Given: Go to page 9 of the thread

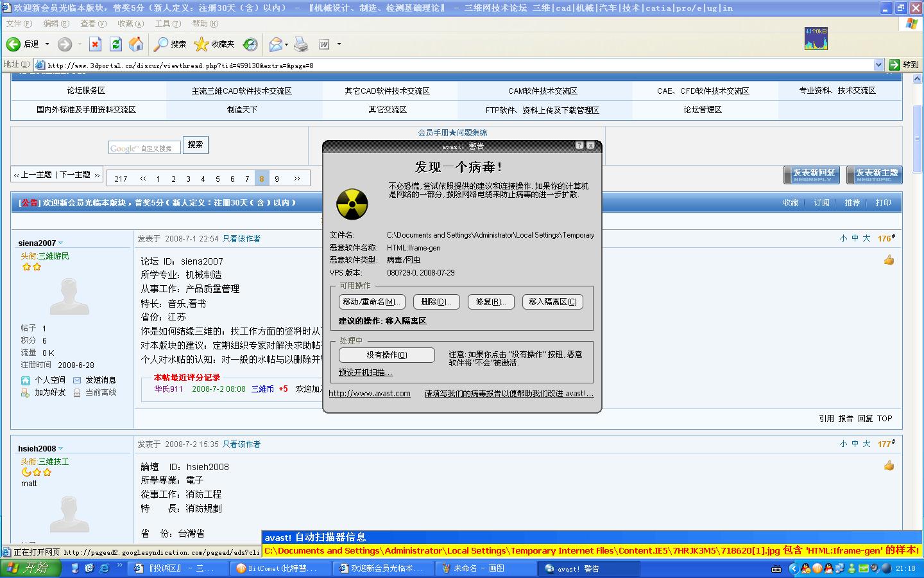Looking at the screenshot, I should pyautogui.click(x=277, y=179).
